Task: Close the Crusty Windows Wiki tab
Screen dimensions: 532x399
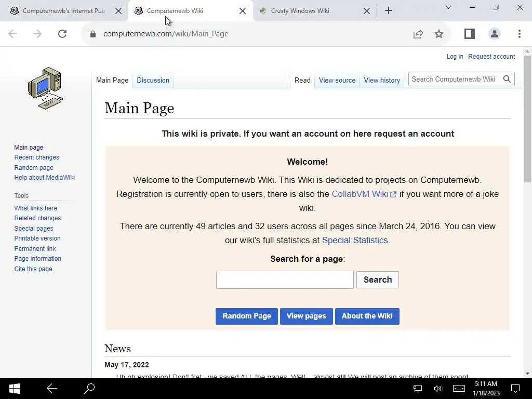Action: click(367, 11)
